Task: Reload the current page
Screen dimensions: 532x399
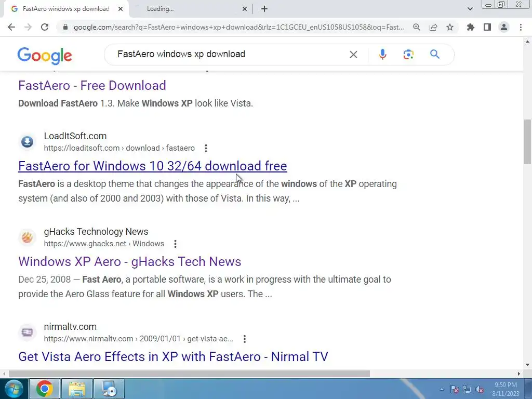Action: pyautogui.click(x=45, y=27)
